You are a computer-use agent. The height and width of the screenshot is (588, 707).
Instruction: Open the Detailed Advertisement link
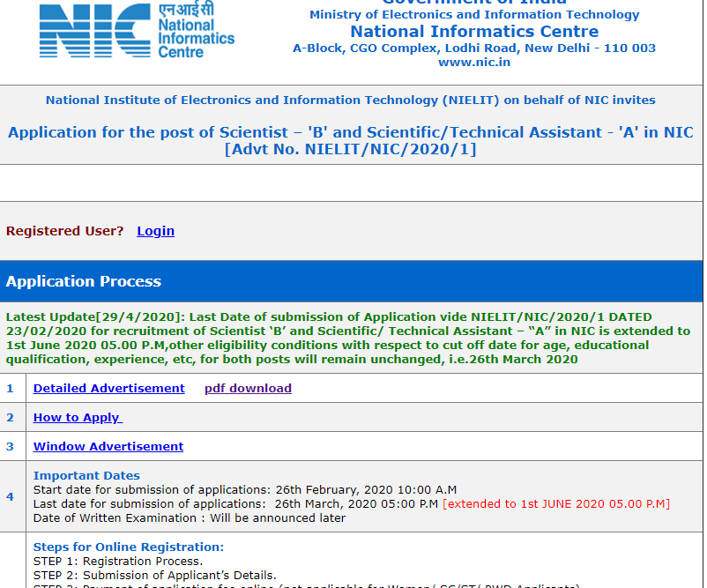coord(108,389)
